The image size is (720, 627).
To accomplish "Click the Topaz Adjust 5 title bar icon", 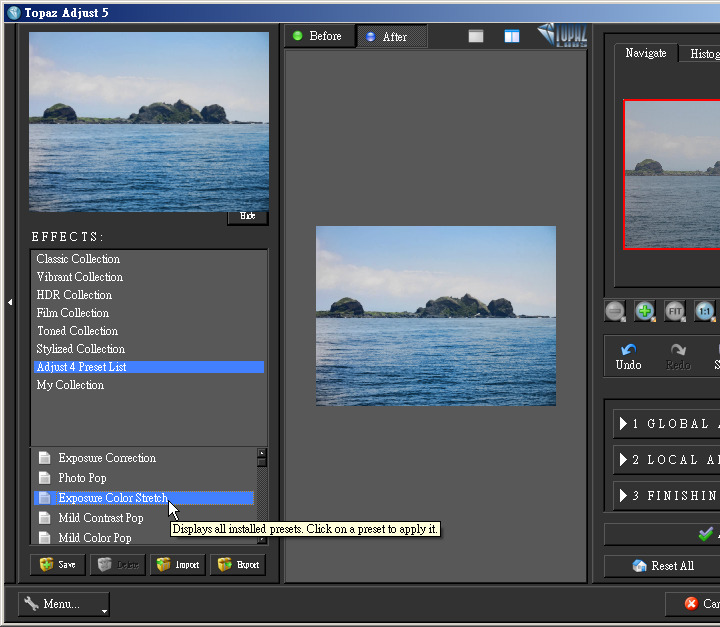I will click(x=14, y=12).
